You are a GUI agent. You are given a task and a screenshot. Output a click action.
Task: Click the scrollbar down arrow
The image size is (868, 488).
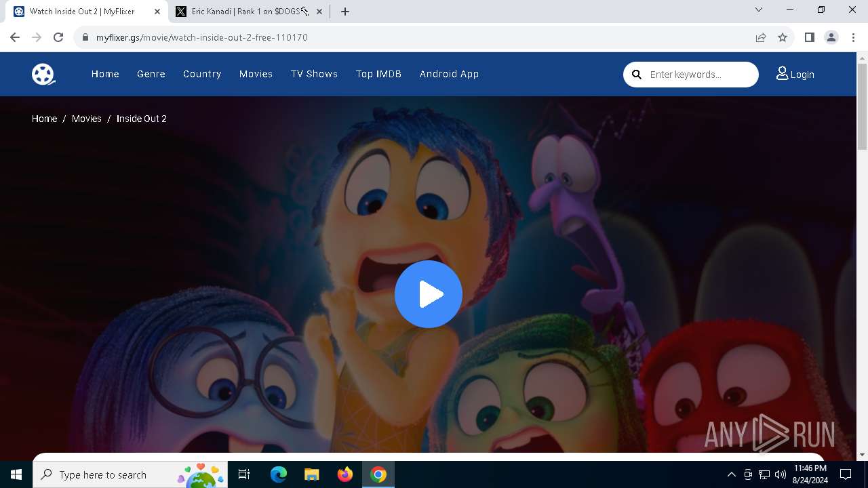[862, 455]
